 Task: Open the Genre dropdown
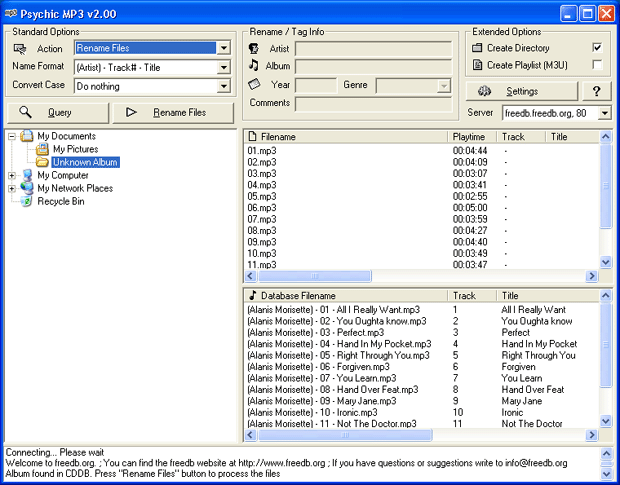(444, 86)
